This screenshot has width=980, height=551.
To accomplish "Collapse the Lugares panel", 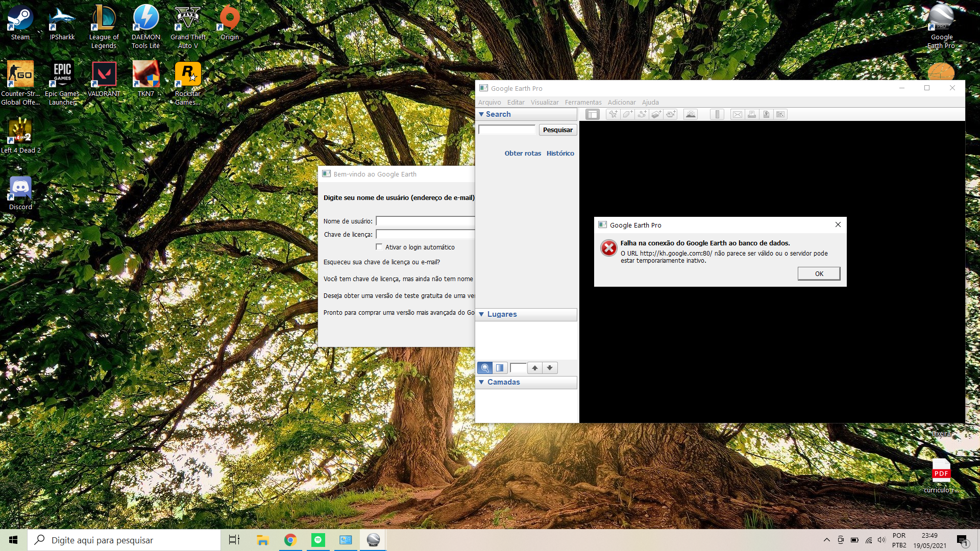I will (481, 314).
